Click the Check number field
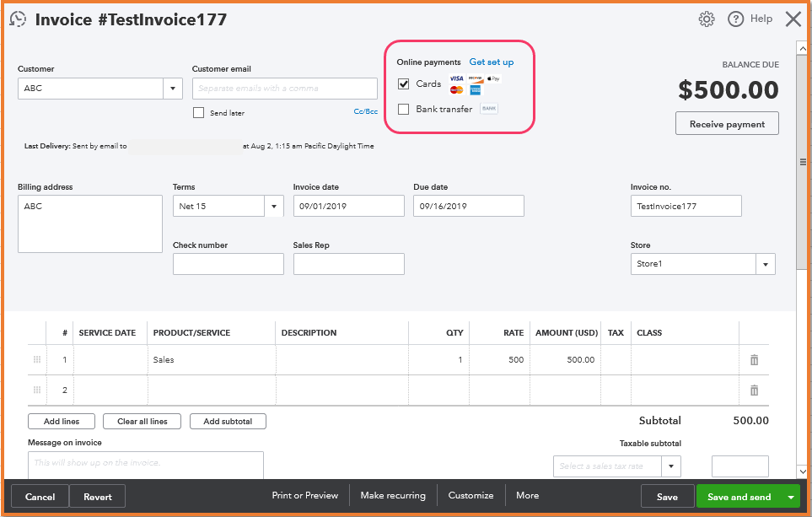This screenshot has width=812, height=517. [x=229, y=264]
